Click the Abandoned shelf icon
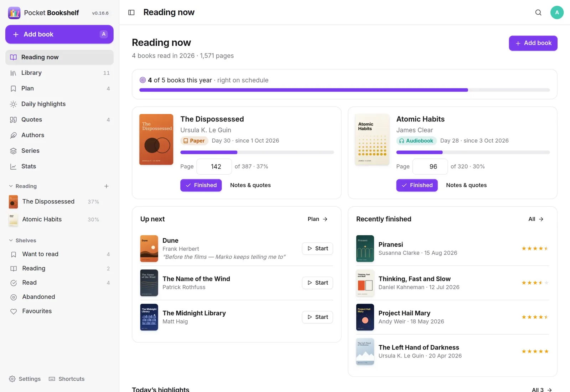 click(14, 297)
